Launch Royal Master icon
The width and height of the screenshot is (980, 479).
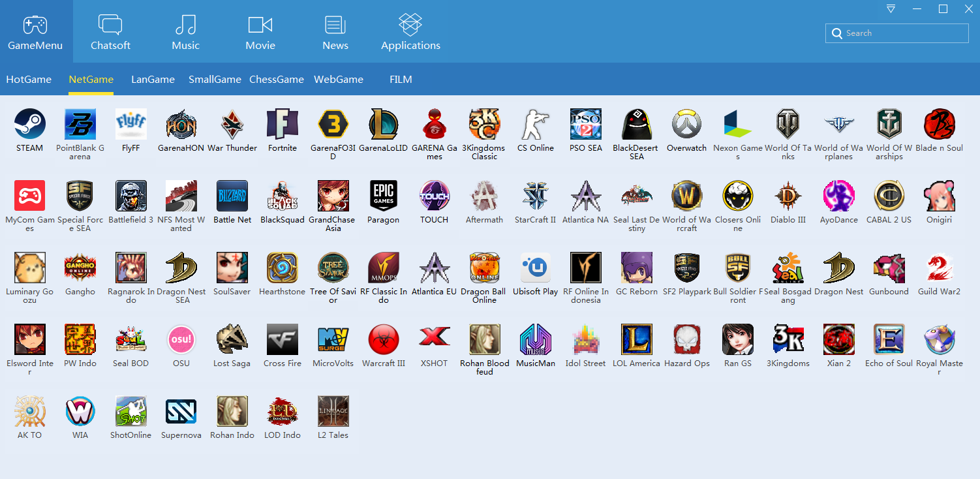click(940, 339)
